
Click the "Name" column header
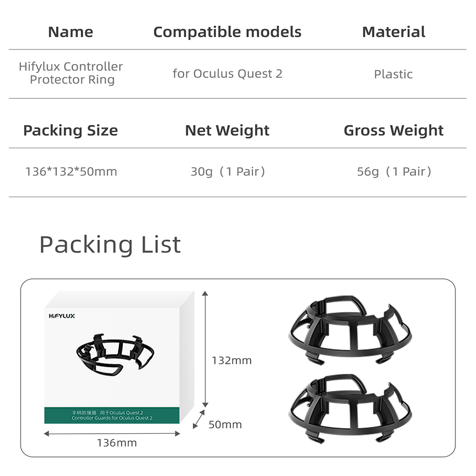pos(70,32)
